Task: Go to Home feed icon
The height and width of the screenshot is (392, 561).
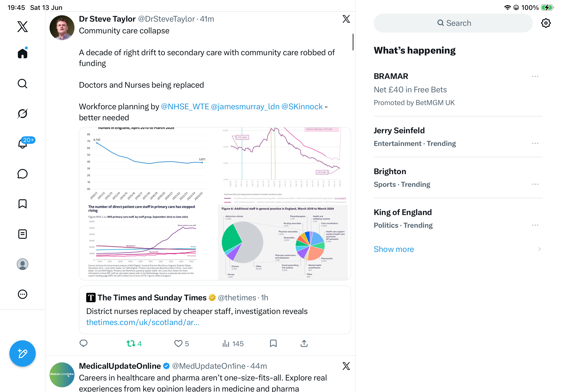Action: [23, 53]
